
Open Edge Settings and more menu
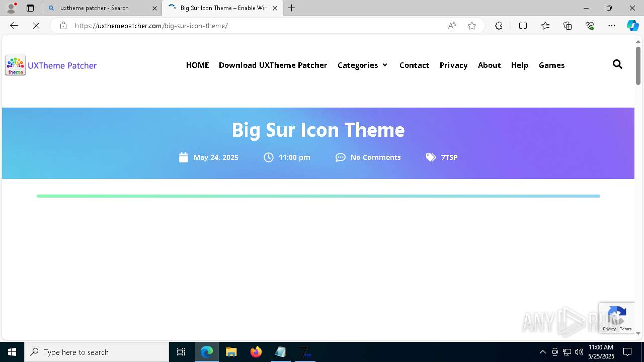[x=612, y=26]
